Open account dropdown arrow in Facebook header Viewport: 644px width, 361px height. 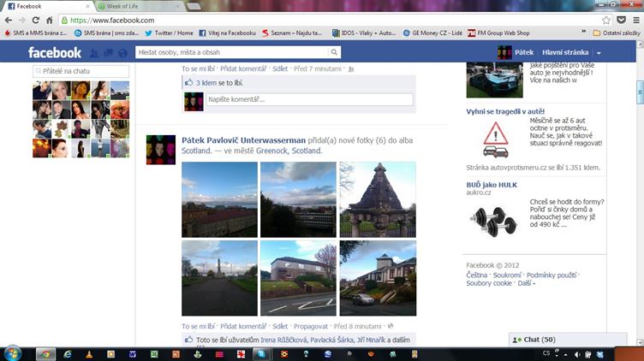click(x=599, y=53)
